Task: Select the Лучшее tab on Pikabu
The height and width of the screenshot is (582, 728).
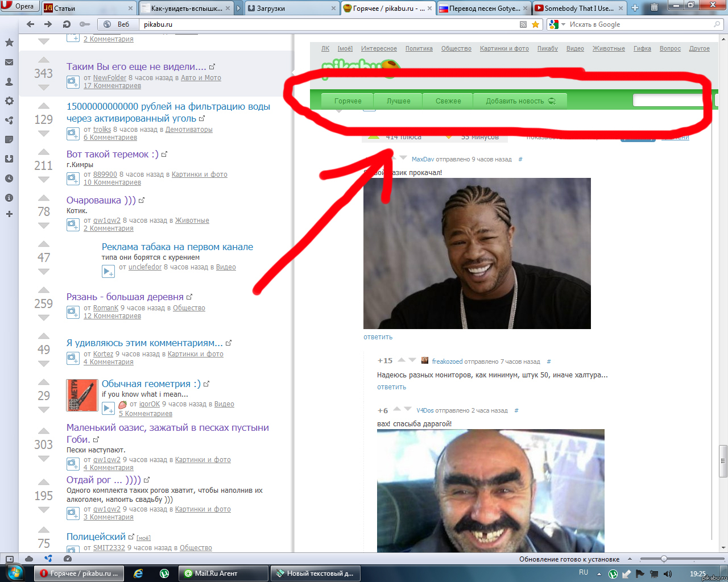Action: click(398, 101)
